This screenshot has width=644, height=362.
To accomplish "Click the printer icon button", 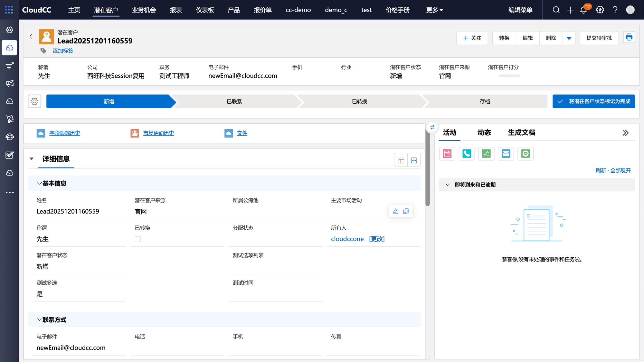I will click(x=629, y=37).
